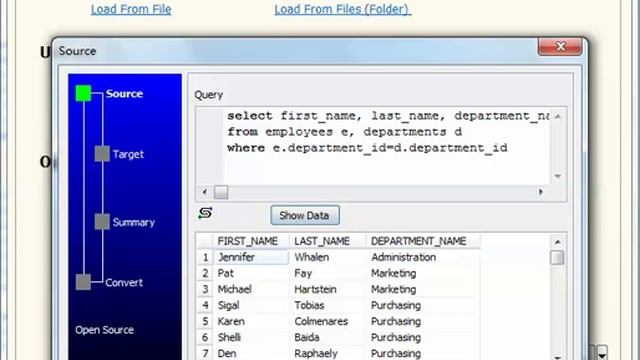Click the green Source step square
This screenshot has height=360, width=640.
point(83,93)
